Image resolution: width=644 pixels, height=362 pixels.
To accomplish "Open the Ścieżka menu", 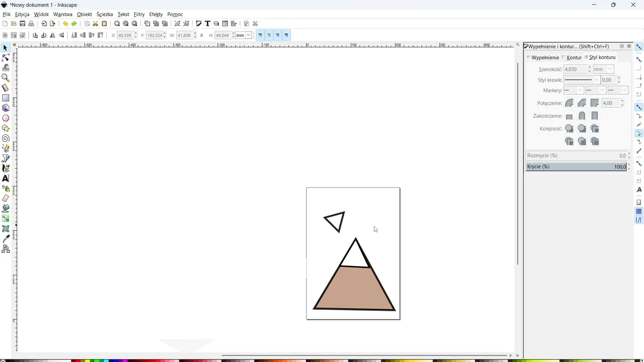I will pyautogui.click(x=105, y=15).
